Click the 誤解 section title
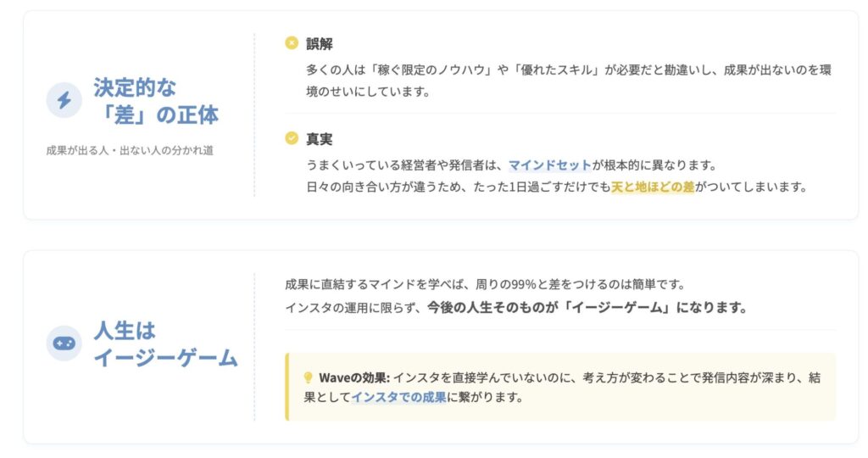868x458 pixels. point(320,43)
